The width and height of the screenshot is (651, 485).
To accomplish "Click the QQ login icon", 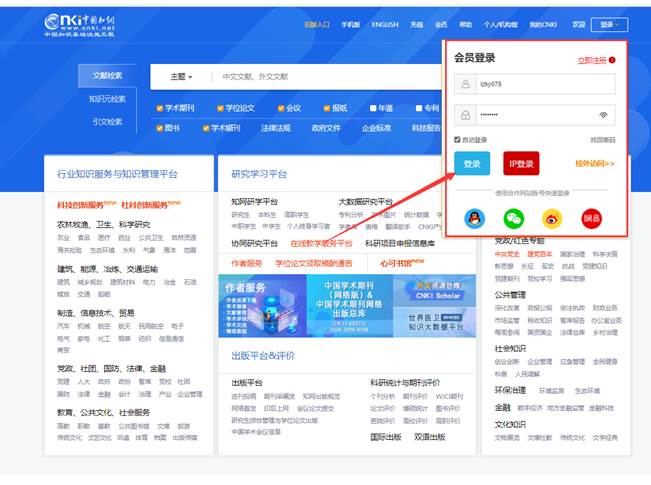I will click(472, 217).
